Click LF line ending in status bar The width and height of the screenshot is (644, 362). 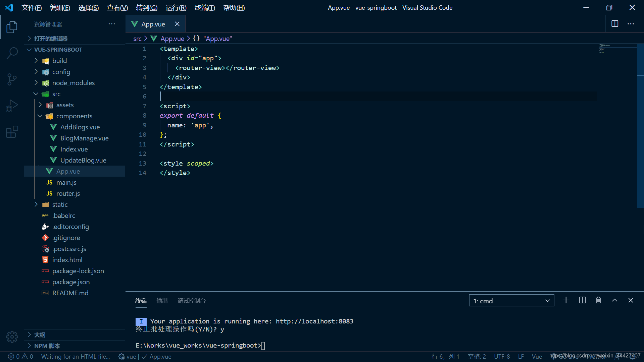(x=521, y=357)
